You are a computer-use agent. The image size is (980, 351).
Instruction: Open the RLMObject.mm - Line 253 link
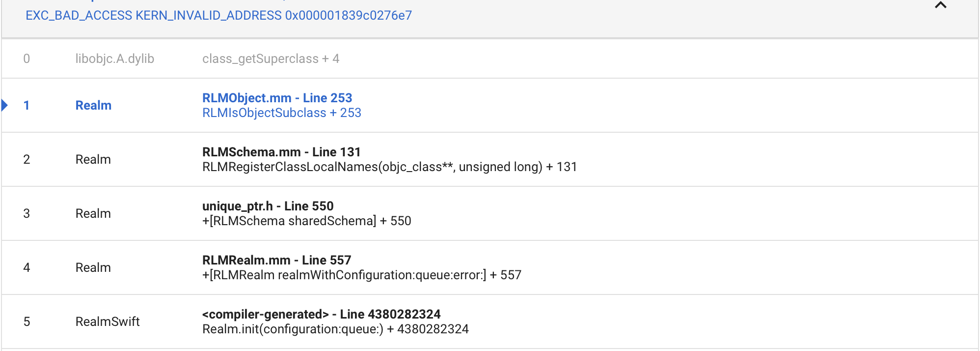(x=277, y=98)
